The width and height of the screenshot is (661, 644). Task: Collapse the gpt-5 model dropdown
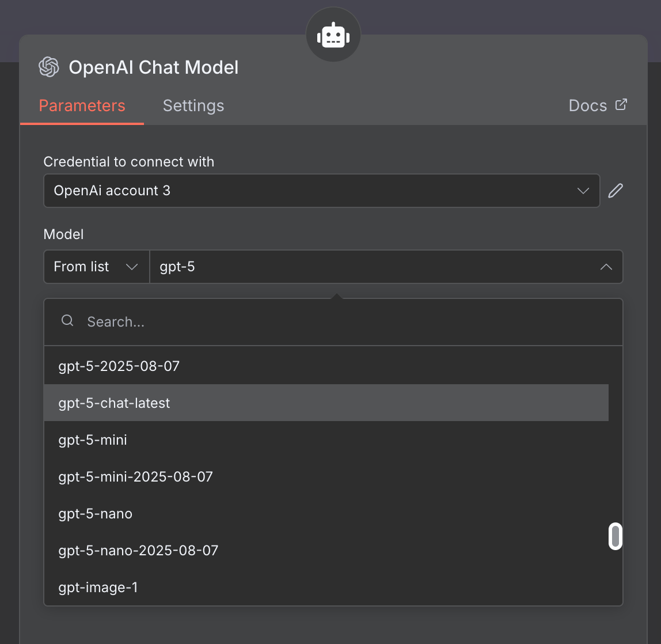coord(606,267)
